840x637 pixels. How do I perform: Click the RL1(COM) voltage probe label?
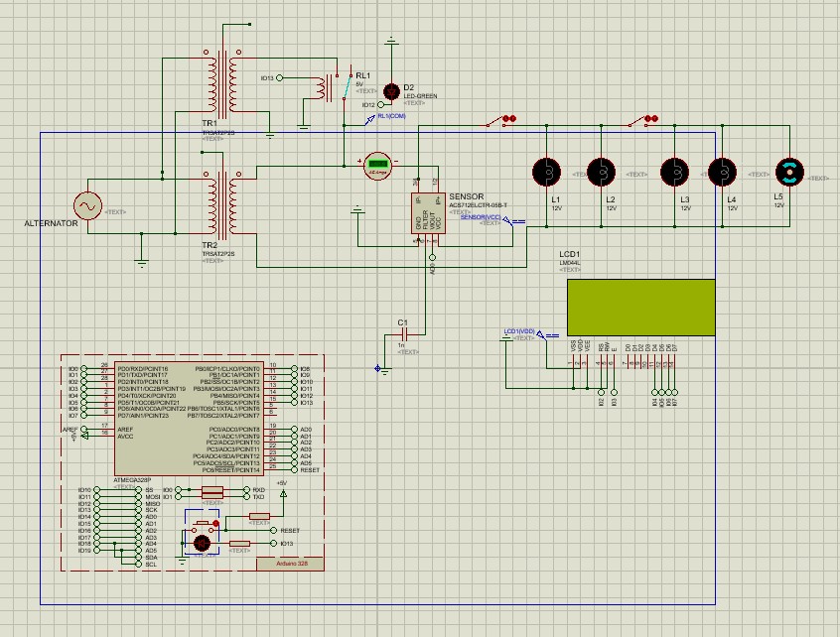click(391, 116)
